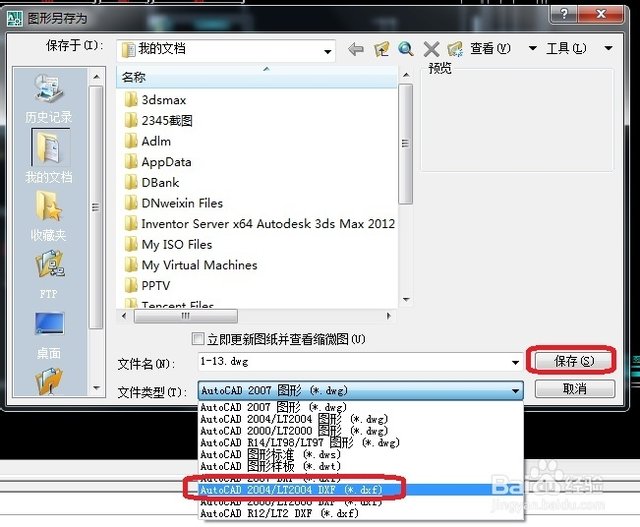Select AutoCAD R12/LT2 DXF (*.dxf)
Viewport: 640px width, 527px height.
coord(361,514)
